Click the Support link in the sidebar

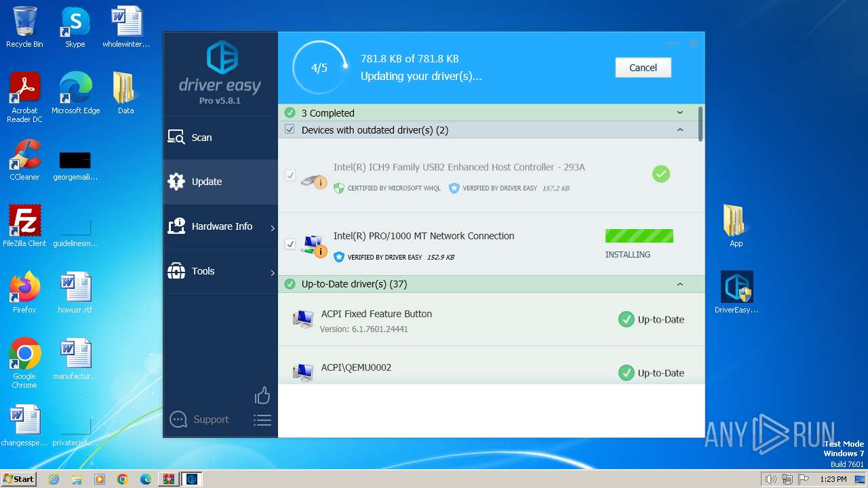pyautogui.click(x=211, y=420)
